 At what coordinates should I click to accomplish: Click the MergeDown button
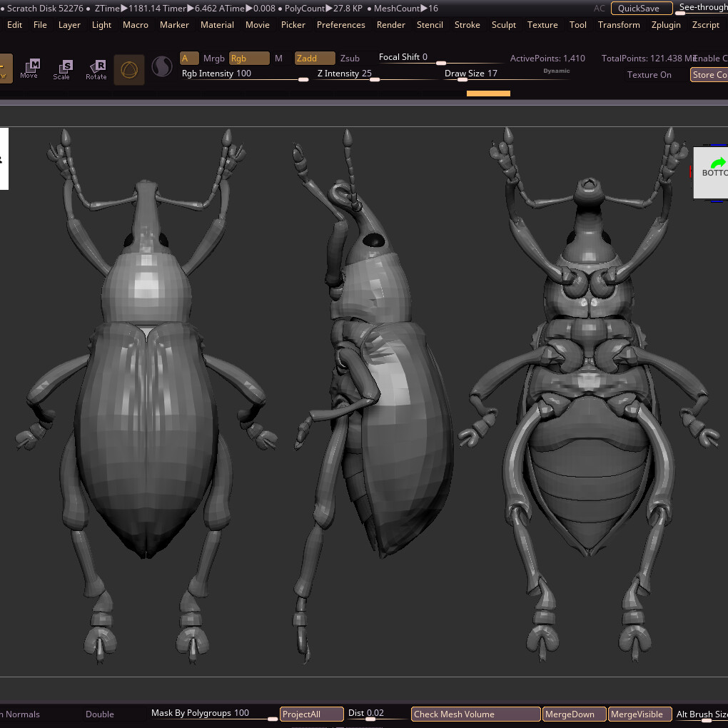click(574, 714)
